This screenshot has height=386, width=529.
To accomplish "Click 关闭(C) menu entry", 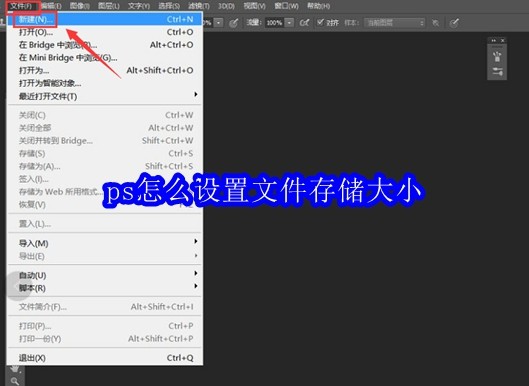I will tap(105, 115).
